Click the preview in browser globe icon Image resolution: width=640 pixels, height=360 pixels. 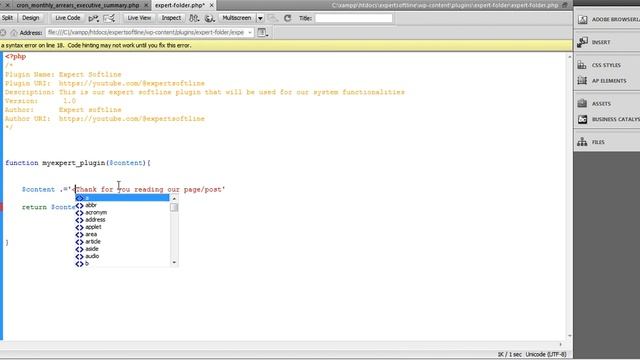209,18
